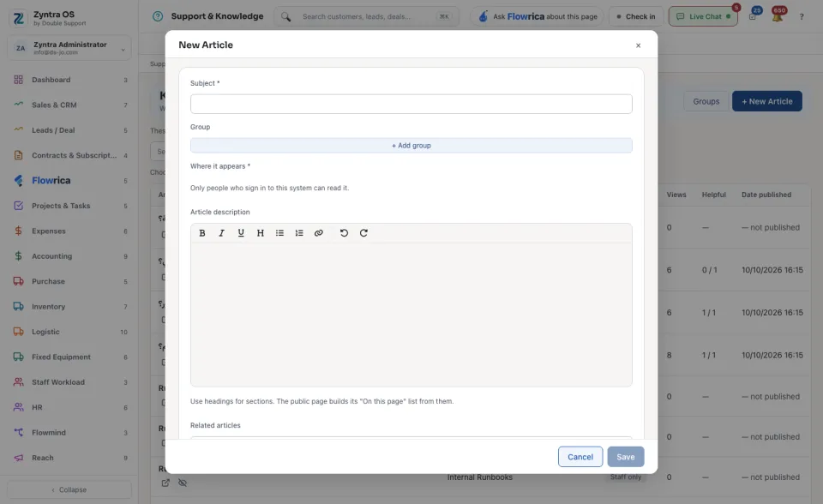
Task: Toggle italic formatting in article editor
Action: tap(221, 233)
